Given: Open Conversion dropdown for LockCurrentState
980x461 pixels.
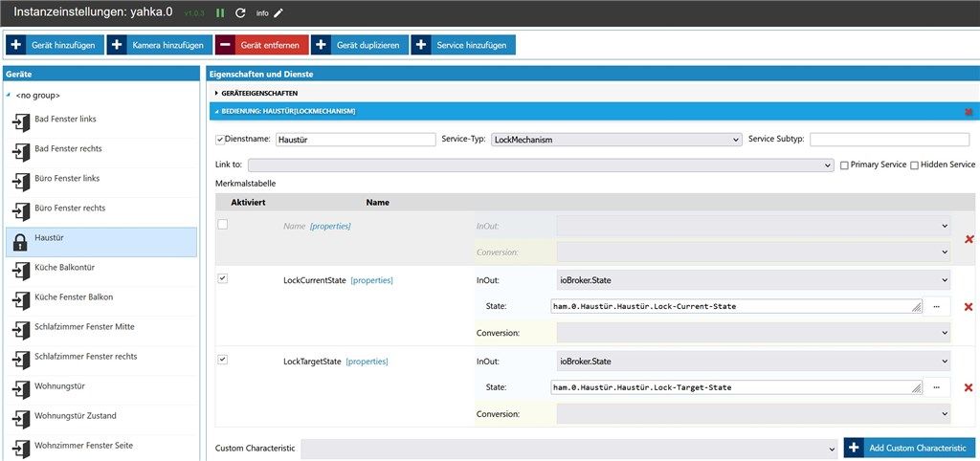Looking at the screenshot, I should (x=754, y=333).
